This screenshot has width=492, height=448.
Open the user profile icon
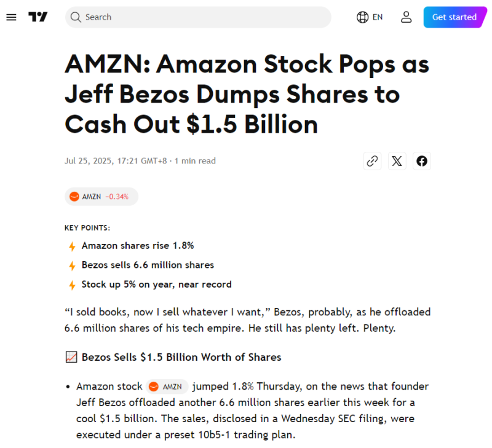(x=406, y=17)
